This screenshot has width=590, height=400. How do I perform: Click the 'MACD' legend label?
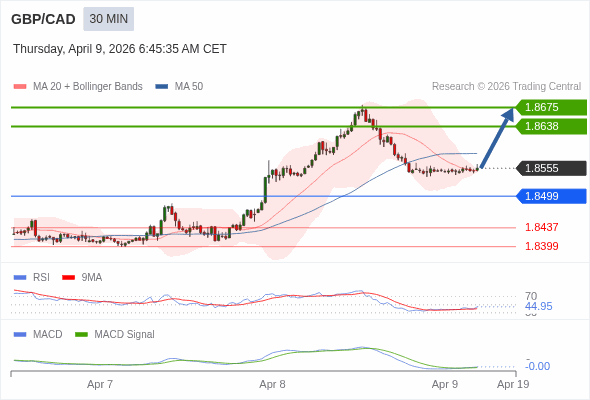point(48,335)
